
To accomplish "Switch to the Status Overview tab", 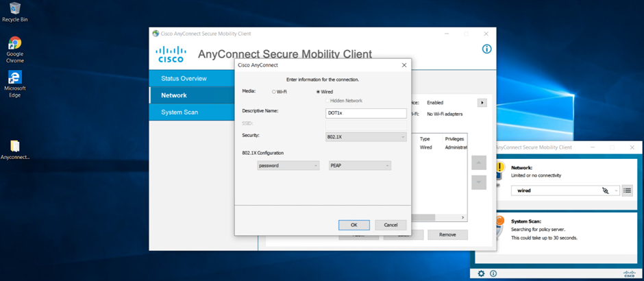I will click(x=192, y=78).
